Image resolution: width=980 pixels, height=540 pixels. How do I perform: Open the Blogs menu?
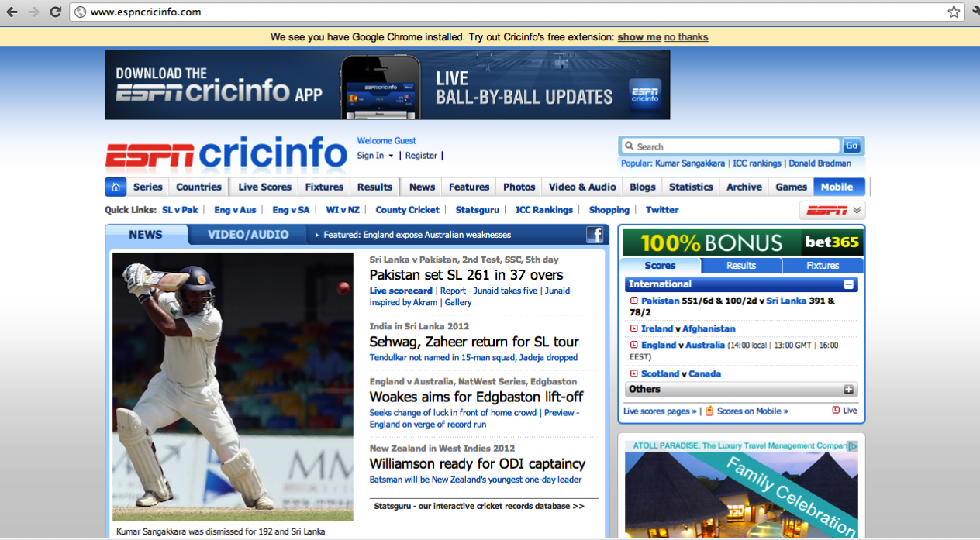point(642,187)
